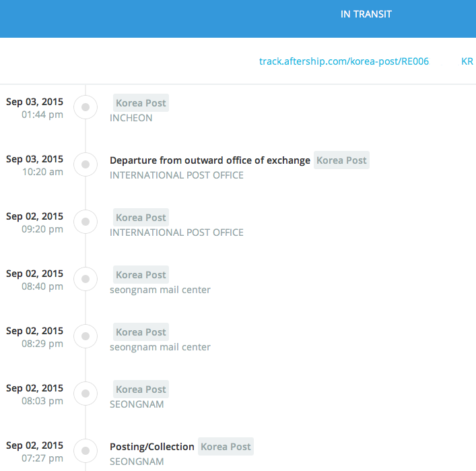The width and height of the screenshot is (476, 471).
Task: Open the track.aftership.com/korea-post link
Action: pos(343,61)
